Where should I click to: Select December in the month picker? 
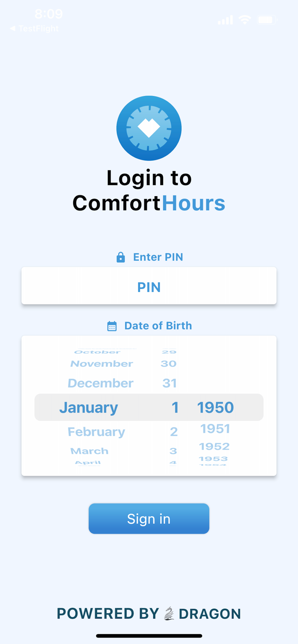[101, 383]
